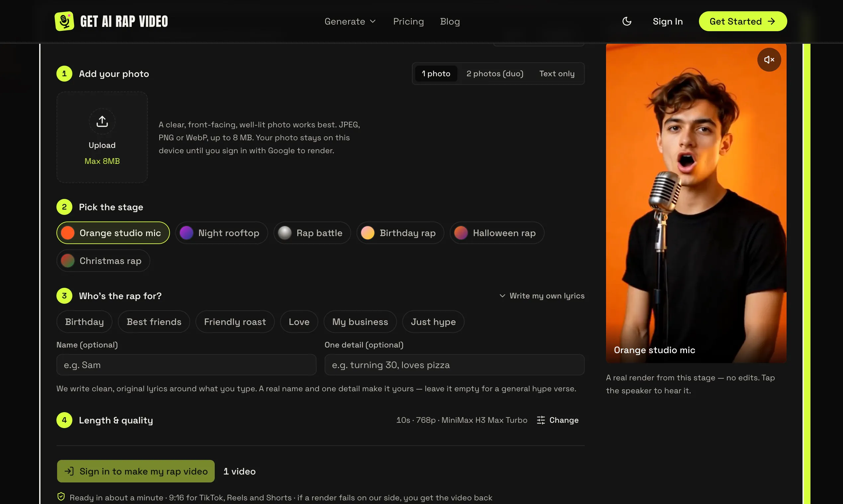The image size is (843, 504).
Task: Select the Birthday rap stage
Action: [400, 233]
